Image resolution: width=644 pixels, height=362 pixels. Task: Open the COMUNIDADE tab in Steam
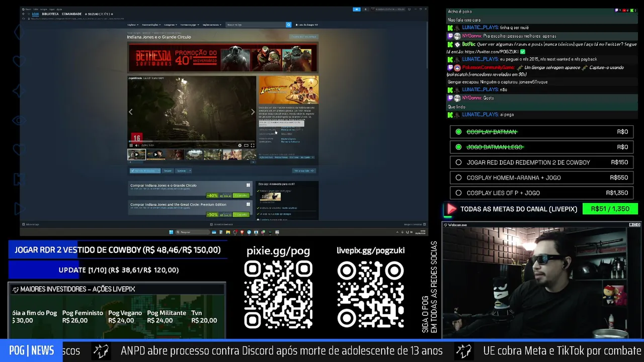[x=71, y=14]
